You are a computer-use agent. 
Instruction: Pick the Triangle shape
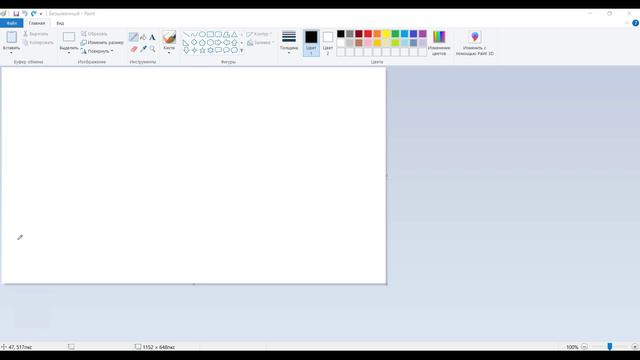click(x=234, y=34)
